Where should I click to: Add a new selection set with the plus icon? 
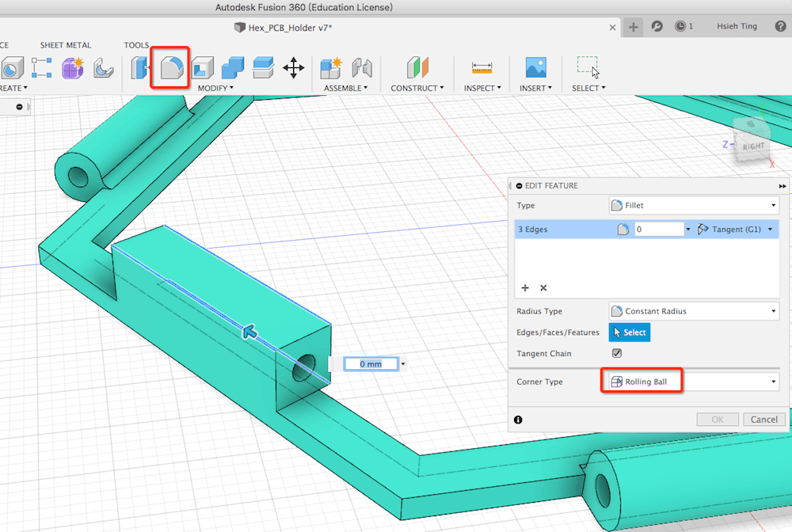[x=524, y=288]
